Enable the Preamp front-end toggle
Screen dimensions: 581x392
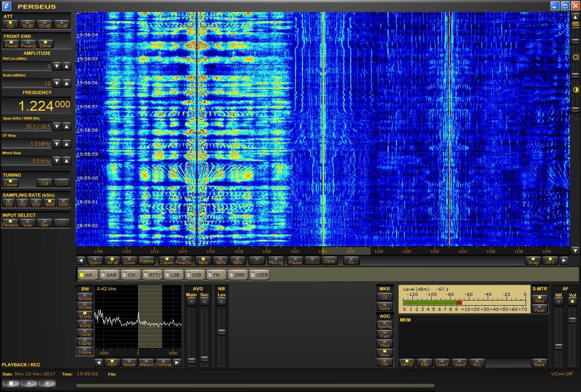[x=28, y=44]
